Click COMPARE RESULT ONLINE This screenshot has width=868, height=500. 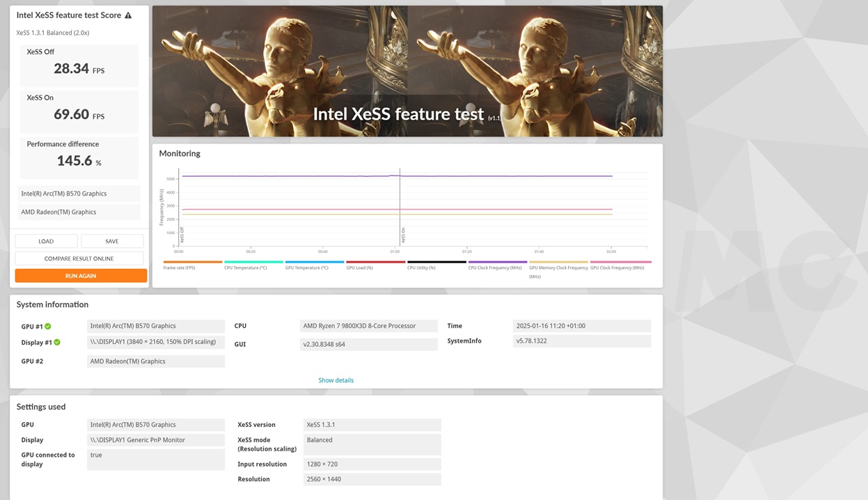coord(79,258)
